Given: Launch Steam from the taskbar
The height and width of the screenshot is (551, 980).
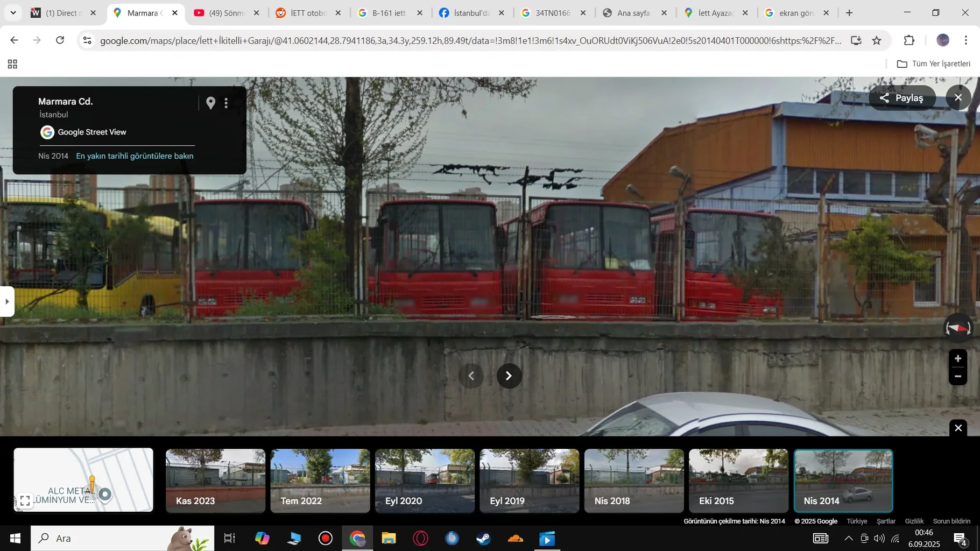Looking at the screenshot, I should click(483, 538).
